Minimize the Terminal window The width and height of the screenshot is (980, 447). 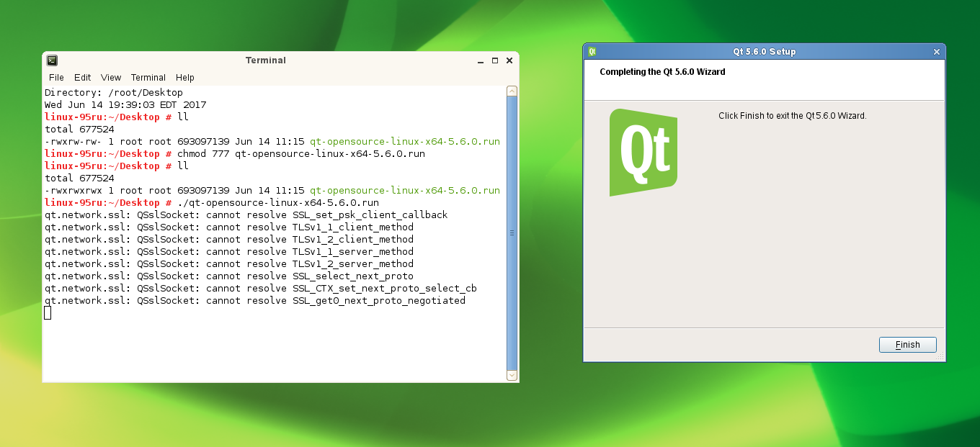pyautogui.click(x=481, y=60)
